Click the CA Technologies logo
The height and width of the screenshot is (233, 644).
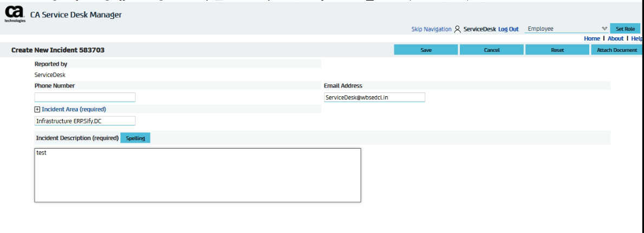click(x=15, y=15)
